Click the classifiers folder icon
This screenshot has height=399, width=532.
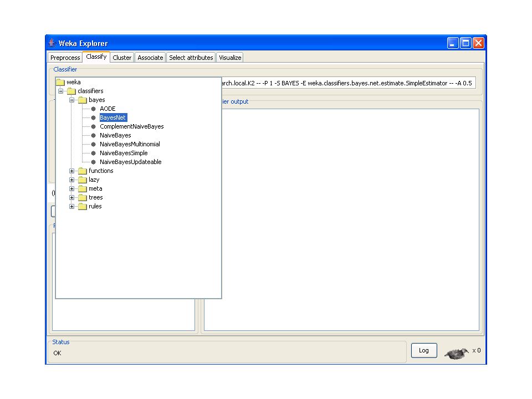(x=71, y=91)
